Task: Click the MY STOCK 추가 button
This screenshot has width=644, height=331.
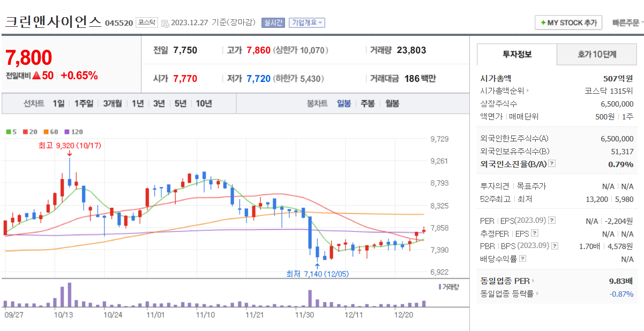Action: tap(568, 23)
